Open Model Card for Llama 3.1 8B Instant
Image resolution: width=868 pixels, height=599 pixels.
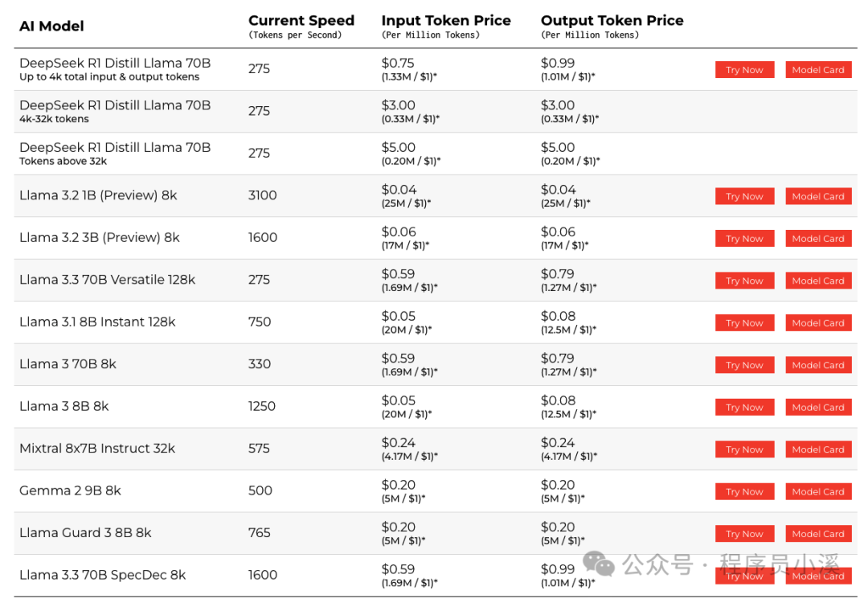pos(818,322)
